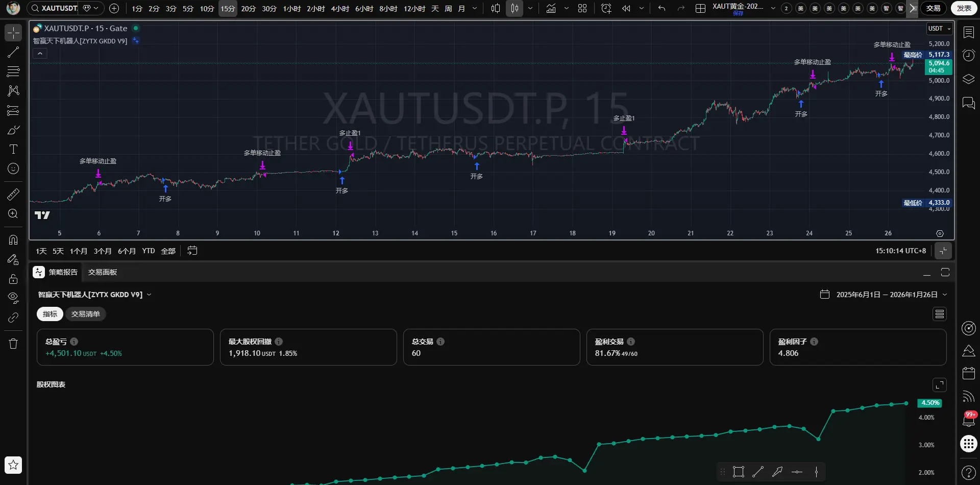Collapse the chart indicator legend
Viewport: 980px width, 485px height.
pyautogui.click(x=40, y=53)
